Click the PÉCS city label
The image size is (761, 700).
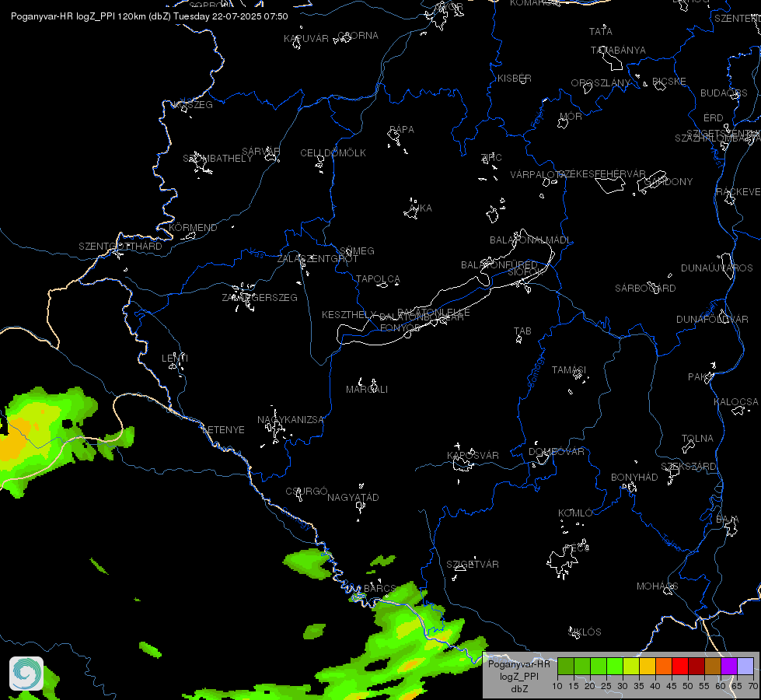577,548
